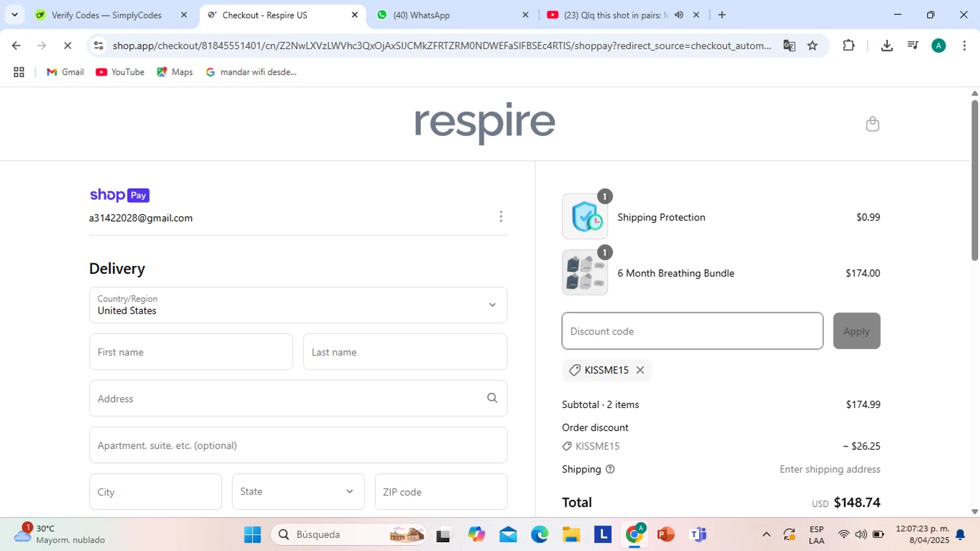Open the Chrome three-dot menu

point(964,46)
